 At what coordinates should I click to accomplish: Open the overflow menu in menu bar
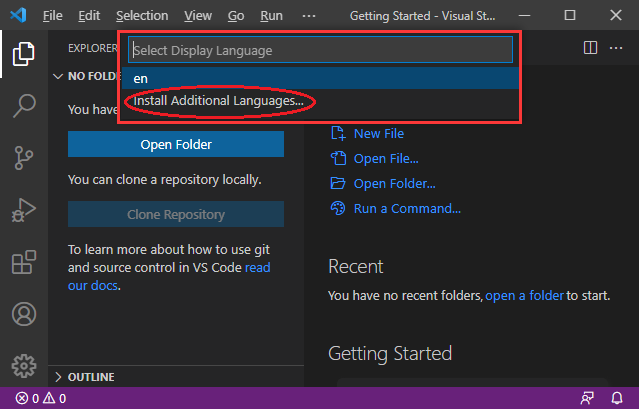[309, 16]
